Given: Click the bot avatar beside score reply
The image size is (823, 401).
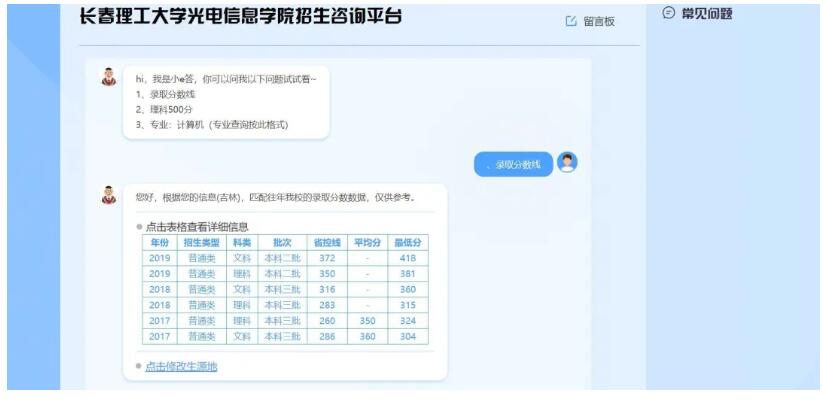Looking at the screenshot, I should pos(109,195).
